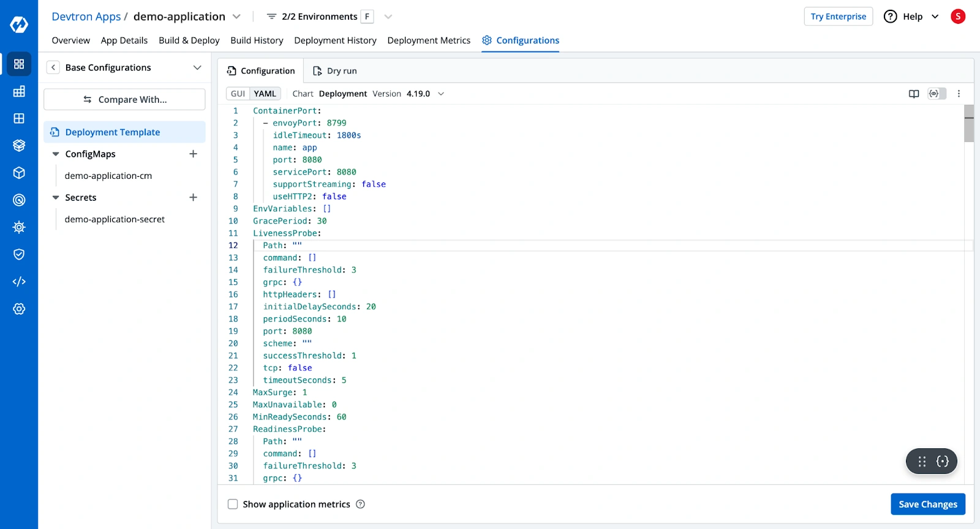Open the user avatar S menu
The width and height of the screenshot is (980, 529).
coord(958,17)
